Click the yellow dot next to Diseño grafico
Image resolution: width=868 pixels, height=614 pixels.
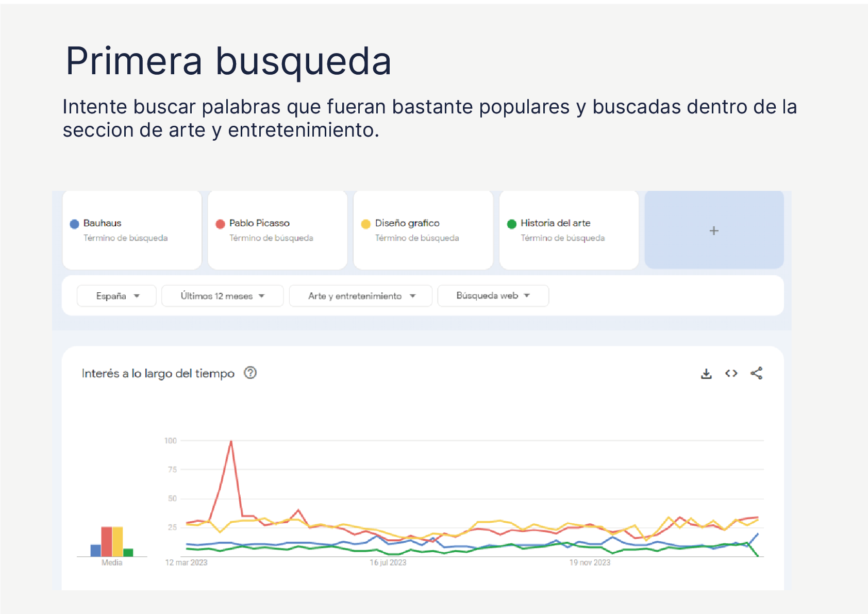coord(366,224)
